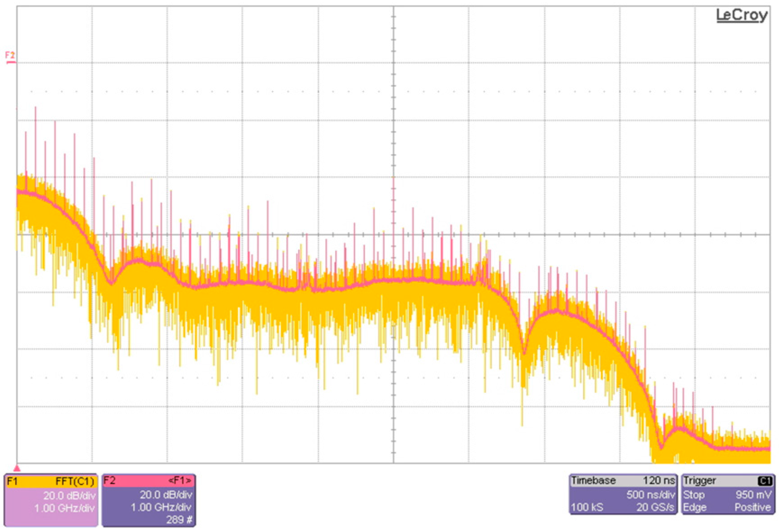Viewport: 779px width, 532px height.
Task: Click F2 1.00 GHz/div horizontal scale value
Action: point(161,507)
